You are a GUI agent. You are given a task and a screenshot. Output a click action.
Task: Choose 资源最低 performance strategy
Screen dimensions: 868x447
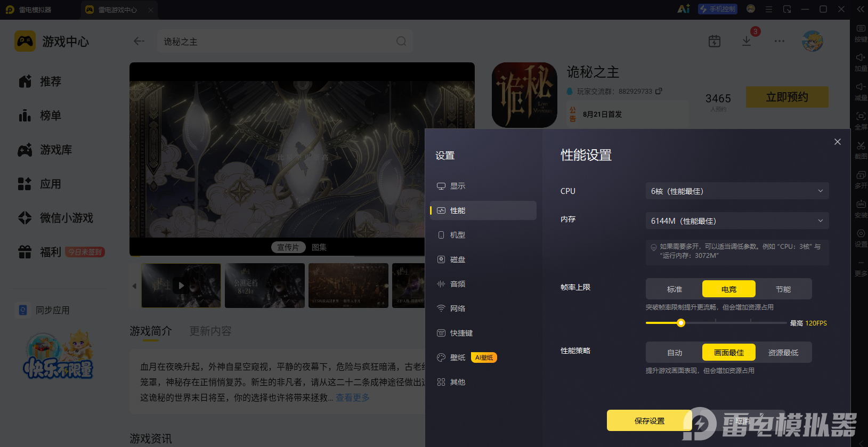click(x=783, y=352)
